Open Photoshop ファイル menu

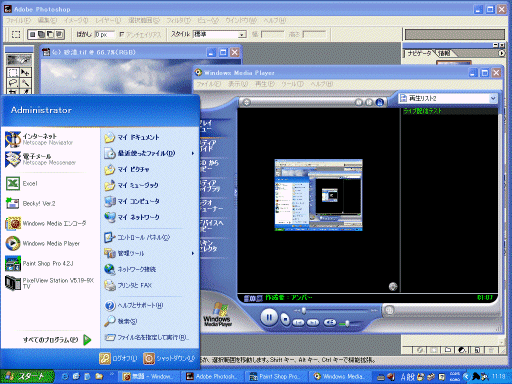pos(18,21)
